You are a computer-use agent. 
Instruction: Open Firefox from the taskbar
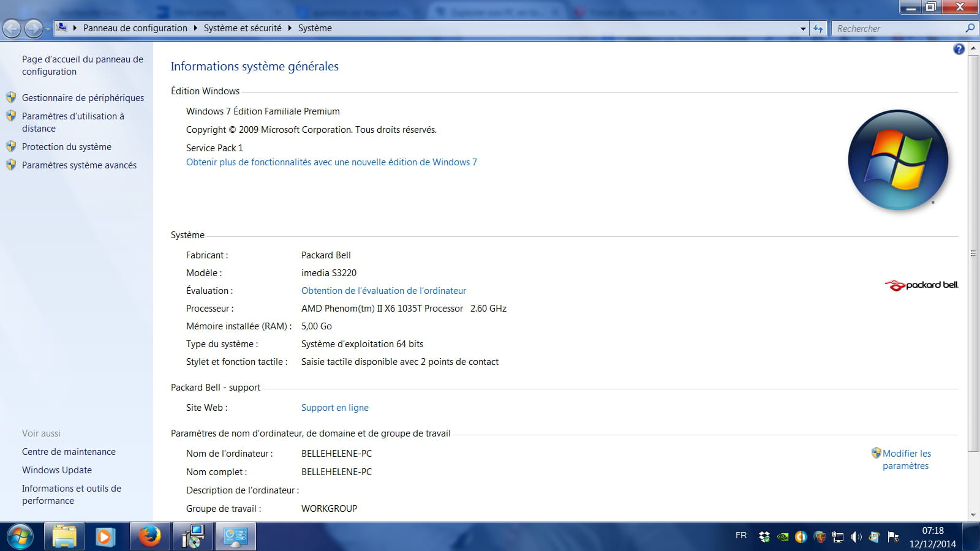click(x=149, y=537)
